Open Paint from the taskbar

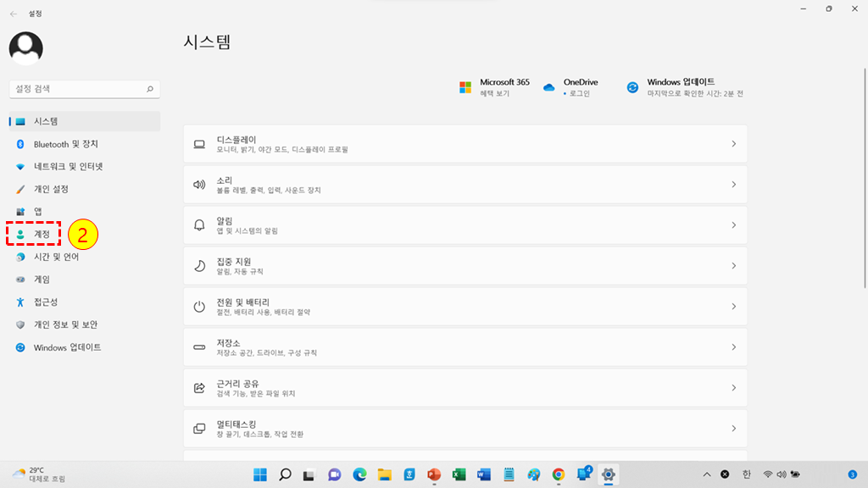(534, 474)
